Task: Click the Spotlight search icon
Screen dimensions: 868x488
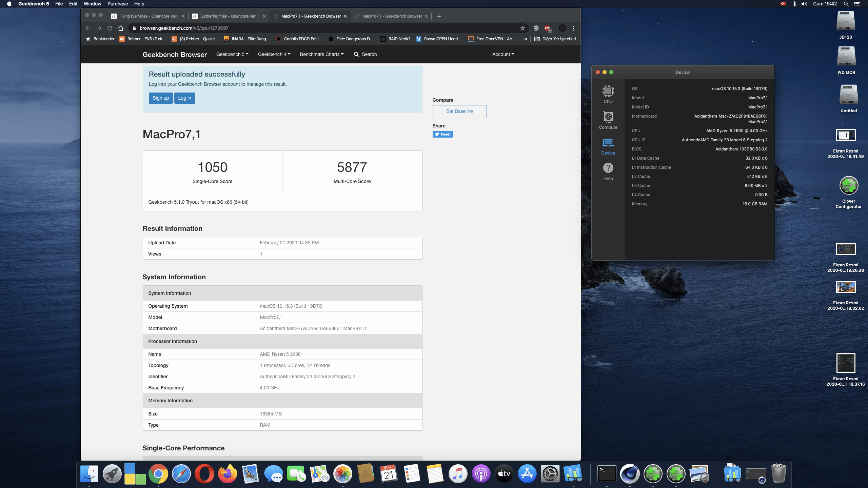Action: click(x=846, y=4)
